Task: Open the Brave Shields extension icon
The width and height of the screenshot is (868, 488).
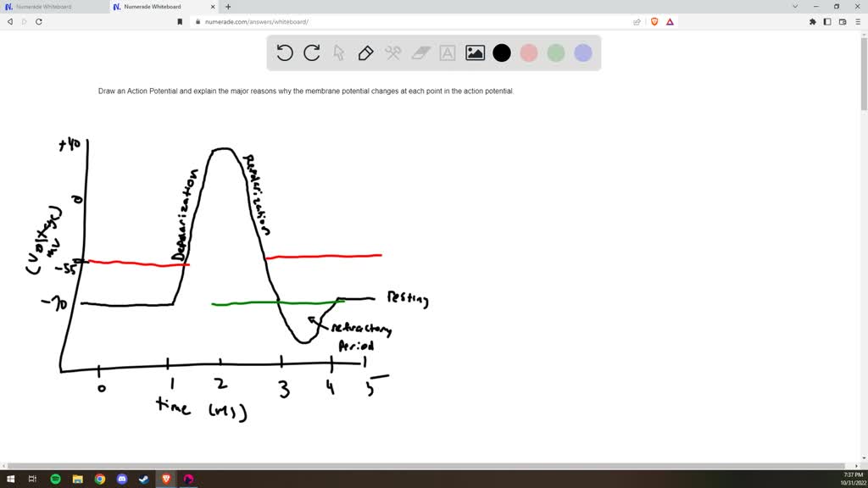Action: [654, 22]
